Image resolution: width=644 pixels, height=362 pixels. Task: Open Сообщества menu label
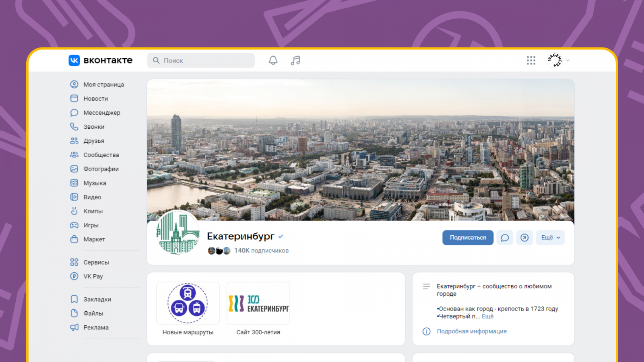point(101,155)
